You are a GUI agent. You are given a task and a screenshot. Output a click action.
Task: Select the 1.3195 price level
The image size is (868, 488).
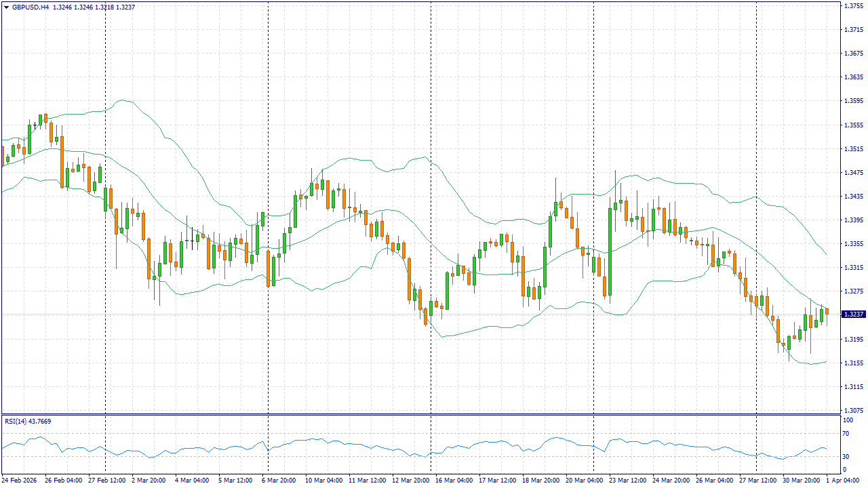(x=852, y=339)
